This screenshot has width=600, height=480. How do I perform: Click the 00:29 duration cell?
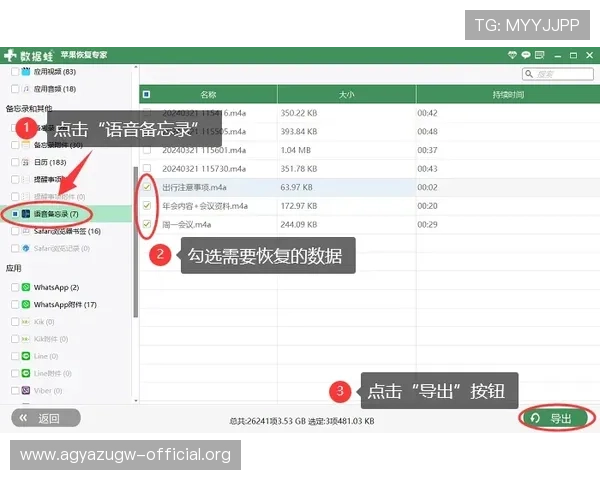tap(427, 224)
